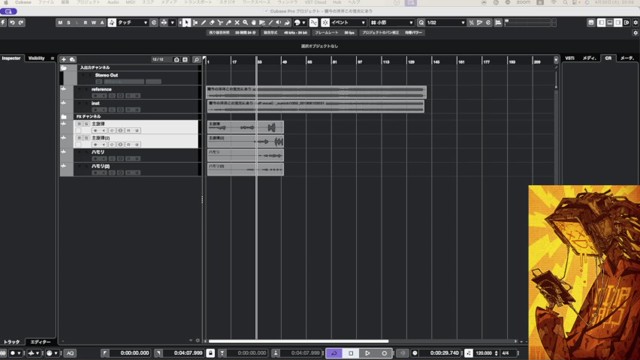Open the toolbar setup gear icon
This screenshot has width=640, height=360.
coord(636,22)
